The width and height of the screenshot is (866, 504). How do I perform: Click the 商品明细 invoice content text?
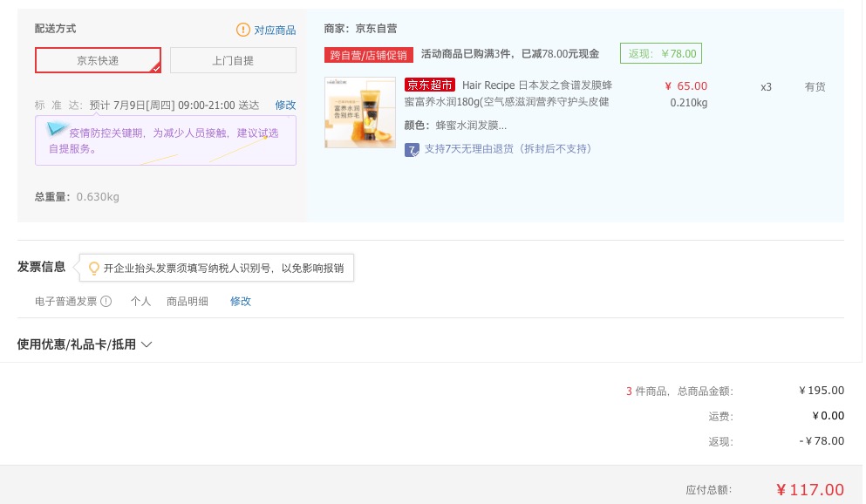(188, 302)
